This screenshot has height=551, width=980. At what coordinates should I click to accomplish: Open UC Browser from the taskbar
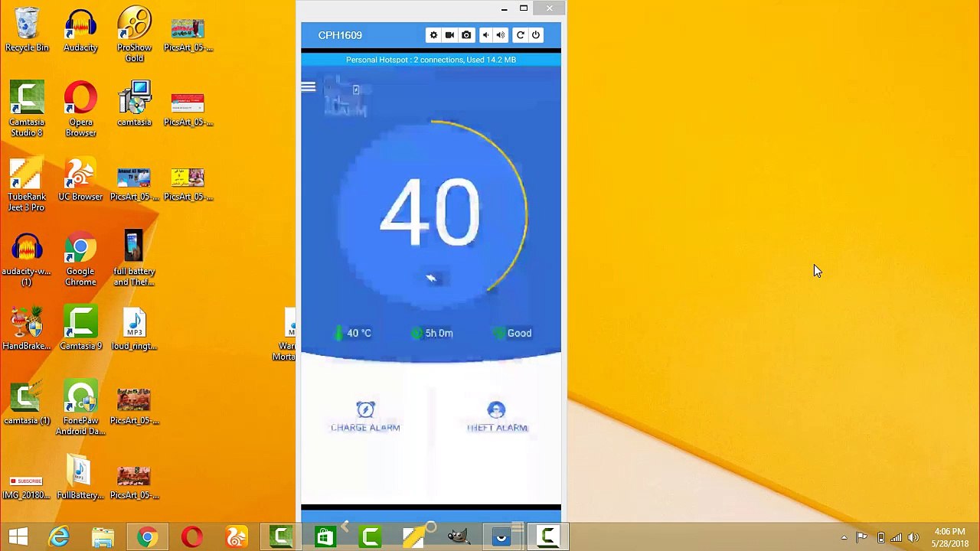click(236, 537)
